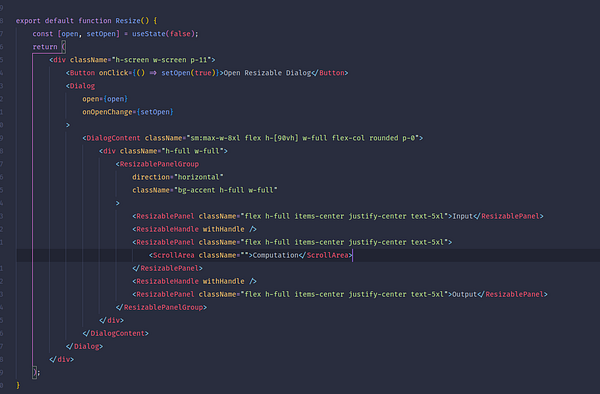Click the final closing curly brace
The width and height of the screenshot is (600, 394).
pyautogui.click(x=18, y=385)
